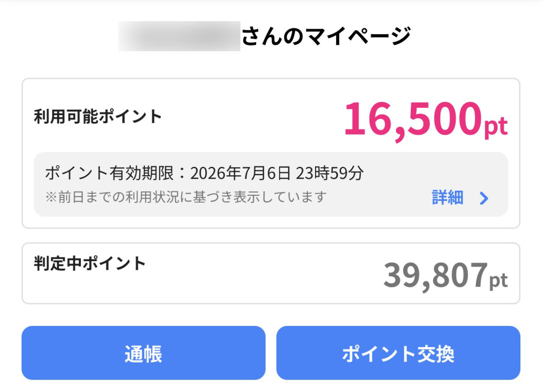This screenshot has width=542, height=392.
Task: Click the blue chevron beside 詳細
Action: coord(484,198)
